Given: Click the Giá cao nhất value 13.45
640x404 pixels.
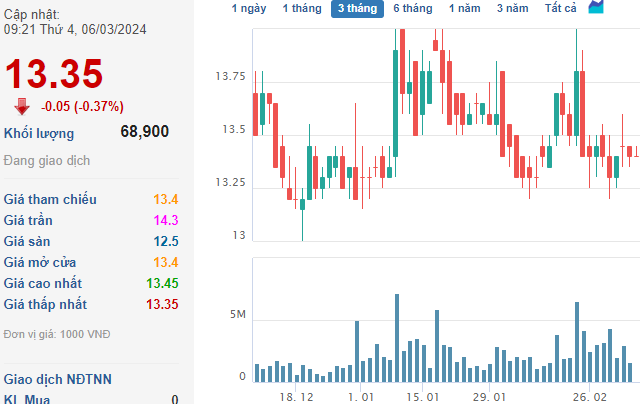Looking at the screenshot, I should [x=161, y=283].
